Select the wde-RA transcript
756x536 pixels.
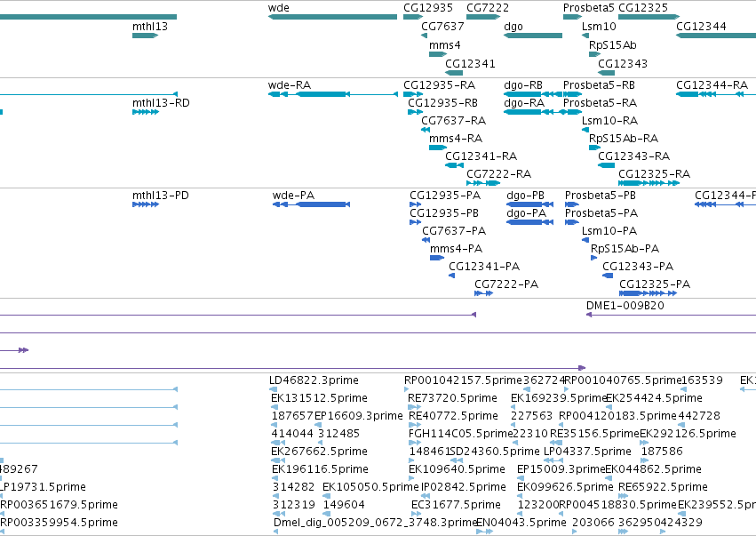[332, 94]
